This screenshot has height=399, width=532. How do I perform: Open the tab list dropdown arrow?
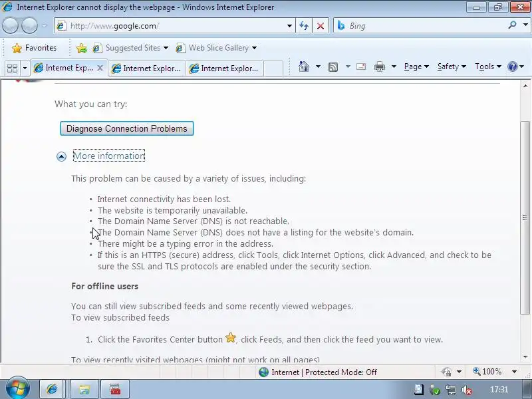[x=25, y=68]
